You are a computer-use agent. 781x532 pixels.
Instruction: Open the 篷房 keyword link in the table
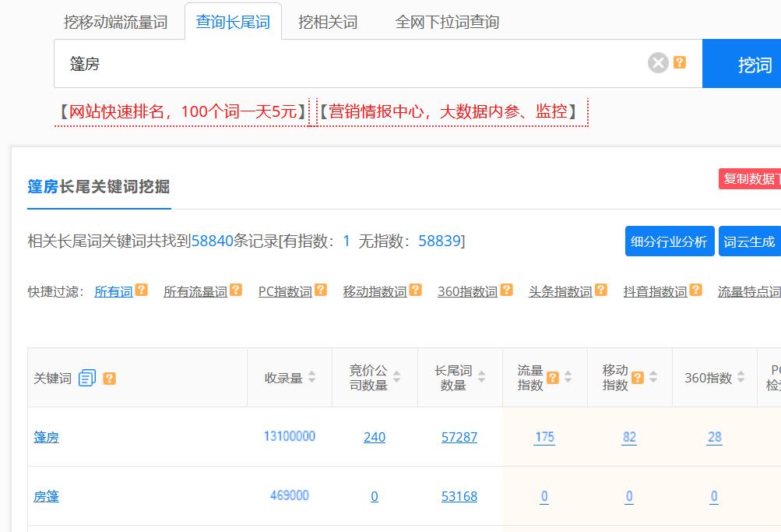click(x=46, y=436)
